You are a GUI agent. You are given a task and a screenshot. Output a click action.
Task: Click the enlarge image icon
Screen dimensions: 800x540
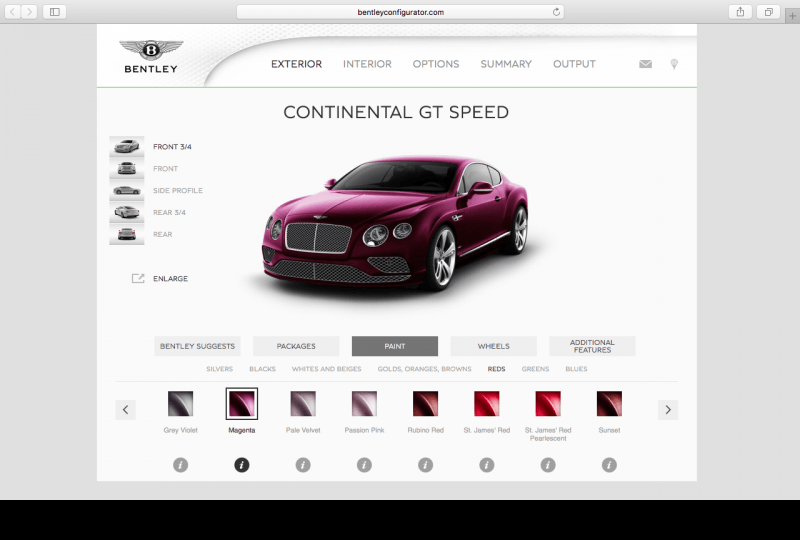(x=138, y=278)
